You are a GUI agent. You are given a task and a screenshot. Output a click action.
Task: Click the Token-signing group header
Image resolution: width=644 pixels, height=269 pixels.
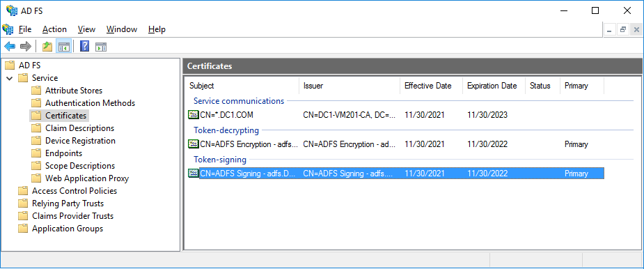click(x=220, y=160)
